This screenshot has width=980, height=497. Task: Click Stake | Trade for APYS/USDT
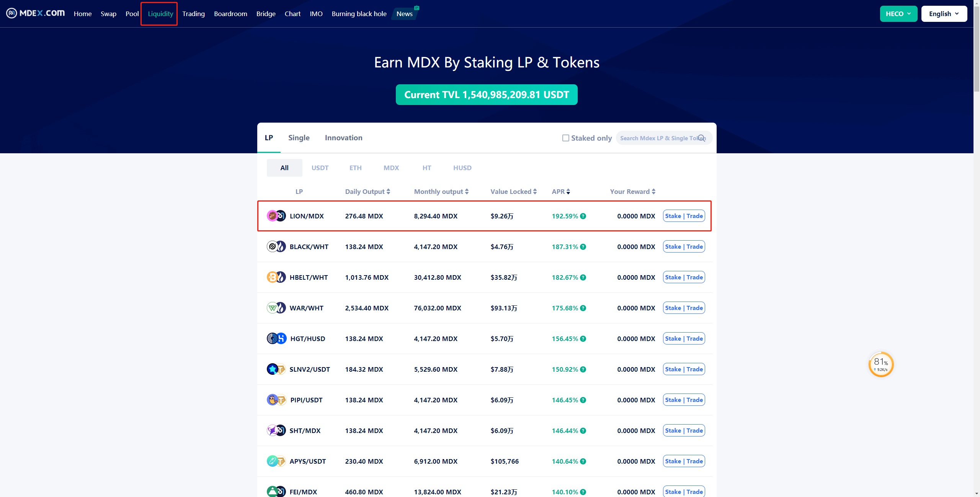point(684,461)
